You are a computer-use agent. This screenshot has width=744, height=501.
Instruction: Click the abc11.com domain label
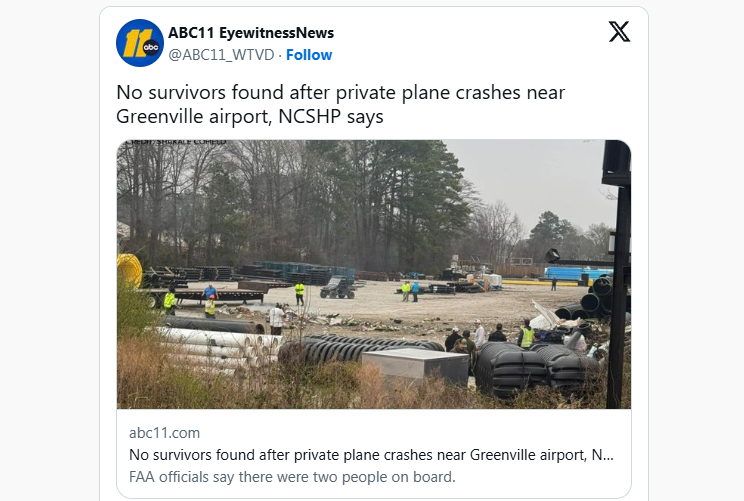pyautogui.click(x=165, y=433)
